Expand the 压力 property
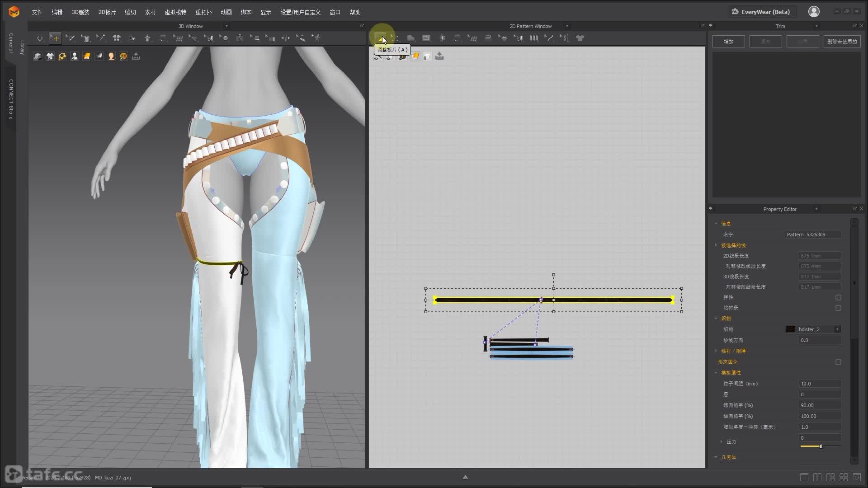 pos(722,441)
